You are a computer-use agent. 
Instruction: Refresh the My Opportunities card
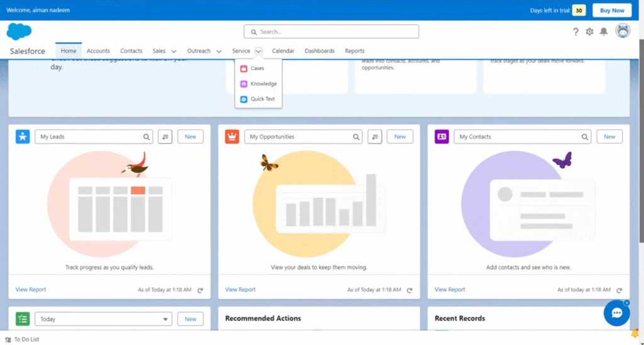pyautogui.click(x=409, y=290)
